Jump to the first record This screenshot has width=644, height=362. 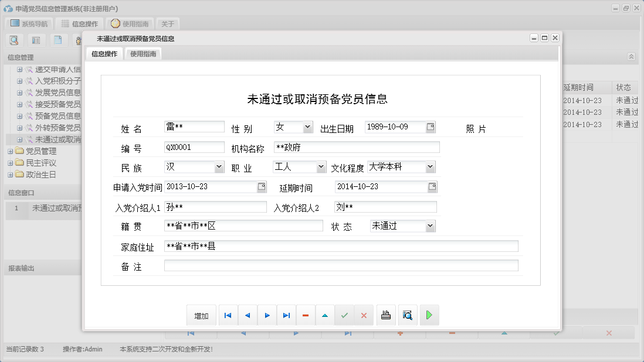228,315
